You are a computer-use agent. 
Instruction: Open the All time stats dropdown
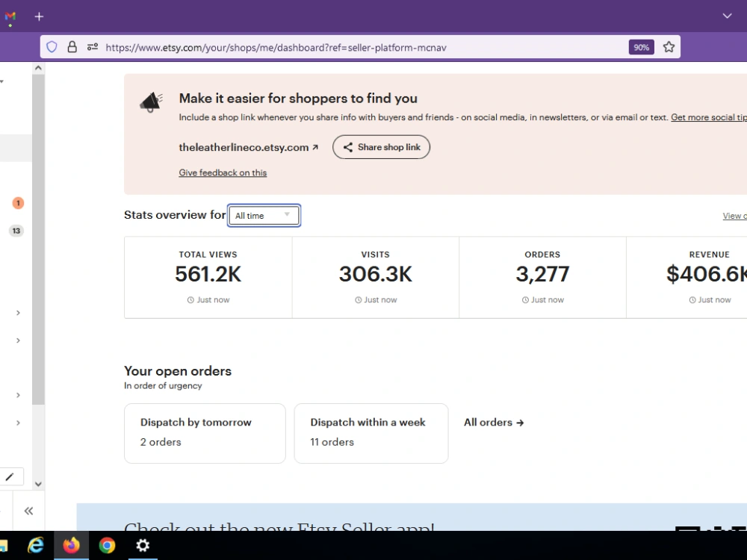[x=264, y=215]
